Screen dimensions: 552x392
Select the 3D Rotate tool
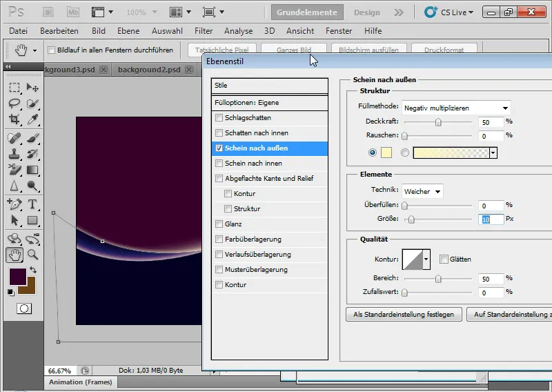click(14, 238)
